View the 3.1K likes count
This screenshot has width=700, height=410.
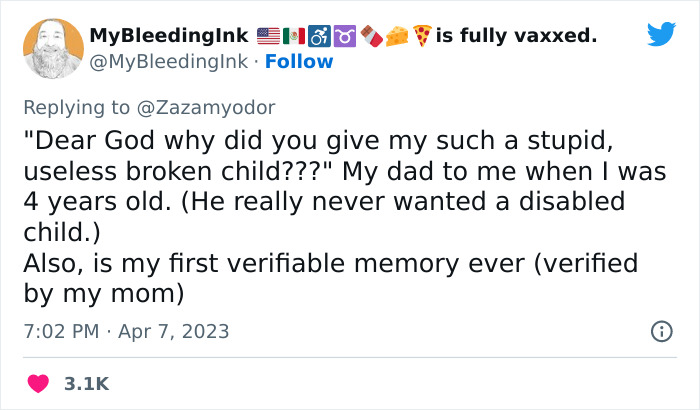pos(86,383)
